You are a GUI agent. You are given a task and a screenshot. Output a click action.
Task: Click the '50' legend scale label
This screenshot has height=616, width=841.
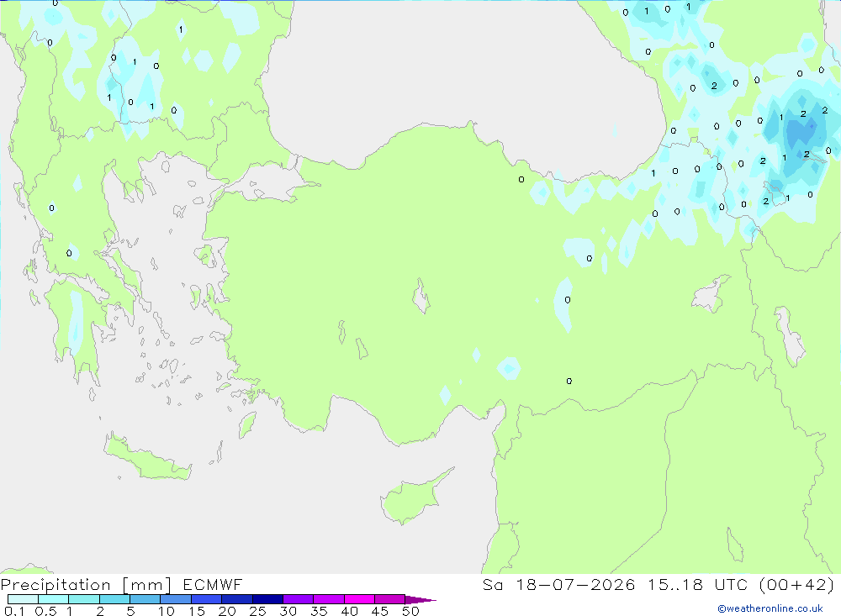(410, 611)
